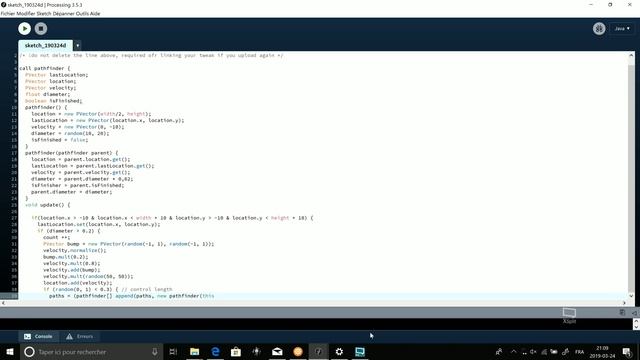Click the line 'call pathfinder {'
Viewport: 640px width, 360px height.
(44, 68)
